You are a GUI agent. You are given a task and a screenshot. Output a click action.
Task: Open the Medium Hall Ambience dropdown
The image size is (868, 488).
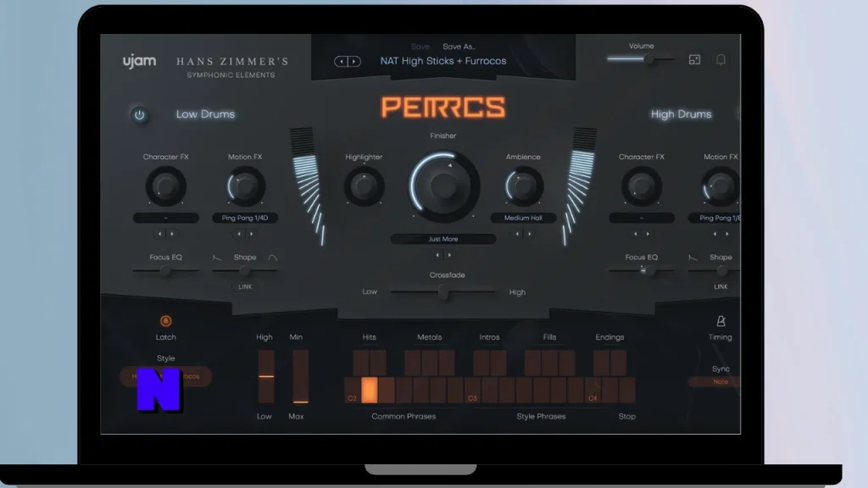click(x=523, y=218)
